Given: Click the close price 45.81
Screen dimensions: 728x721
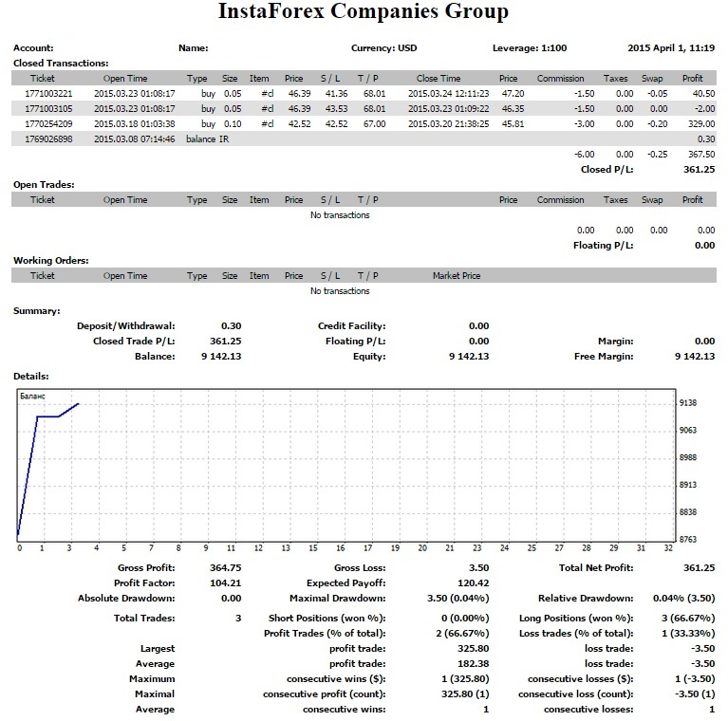Looking at the screenshot, I should tap(513, 124).
